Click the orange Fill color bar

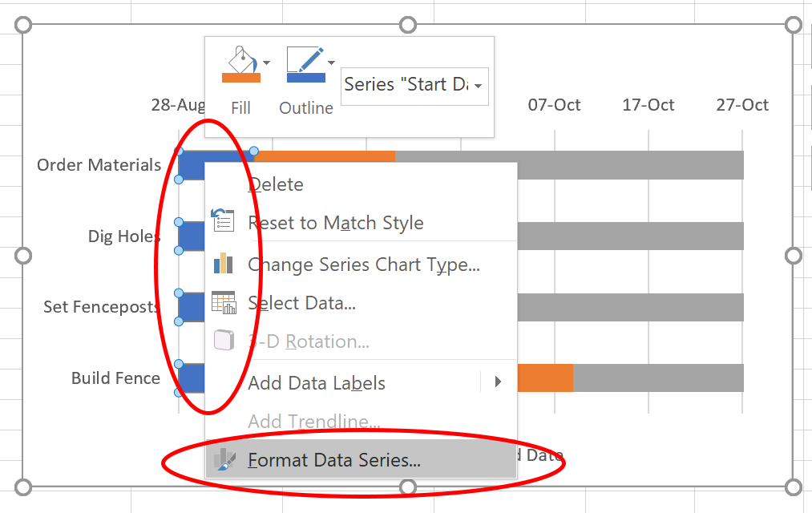[x=241, y=79]
